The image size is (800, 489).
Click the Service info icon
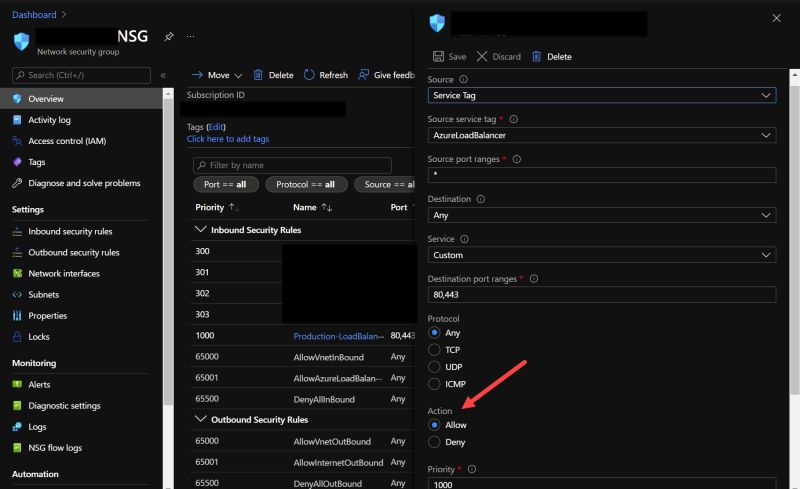point(464,239)
